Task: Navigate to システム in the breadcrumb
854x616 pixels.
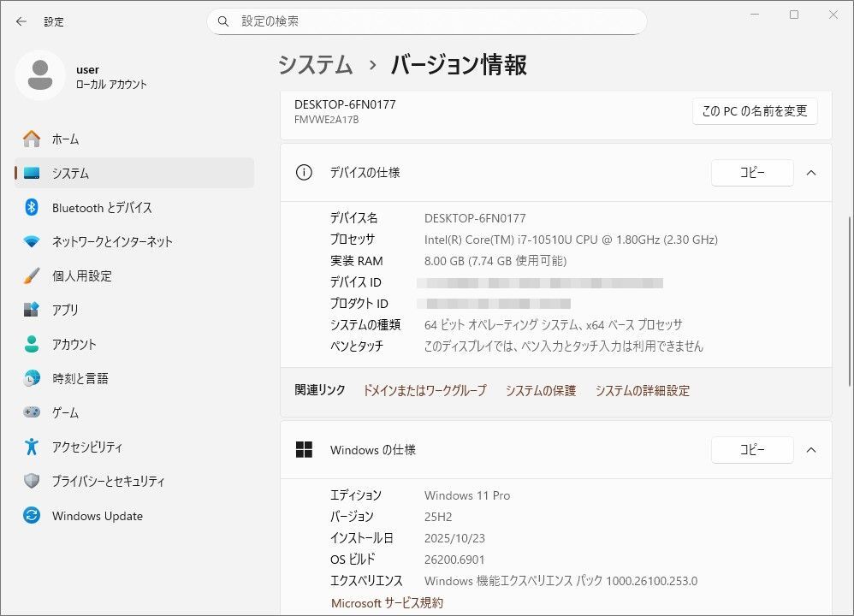Action: click(x=316, y=65)
